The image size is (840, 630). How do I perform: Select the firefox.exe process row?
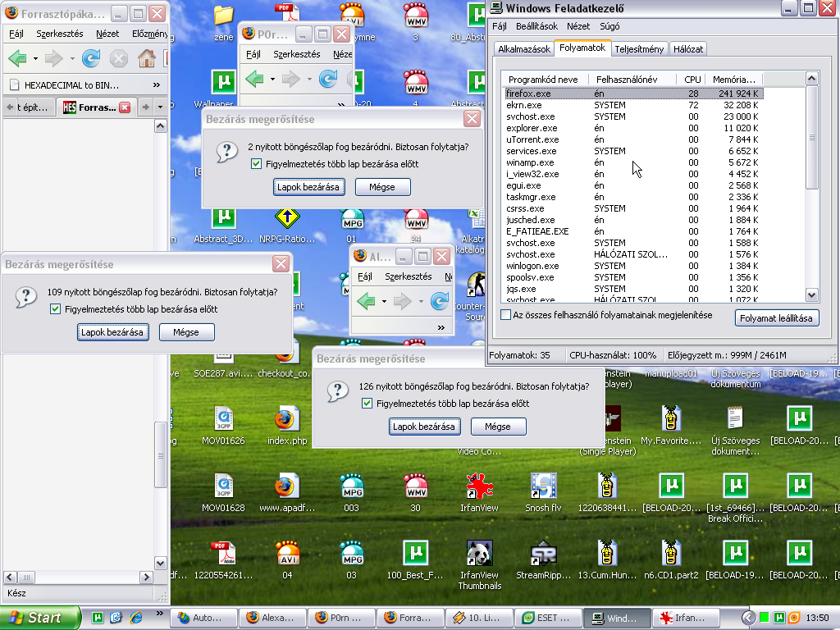tap(633, 94)
